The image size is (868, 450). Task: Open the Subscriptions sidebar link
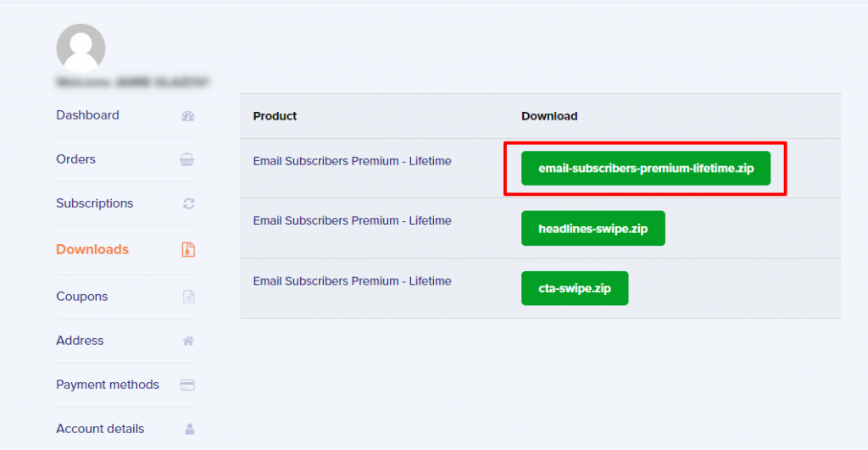pyautogui.click(x=95, y=203)
